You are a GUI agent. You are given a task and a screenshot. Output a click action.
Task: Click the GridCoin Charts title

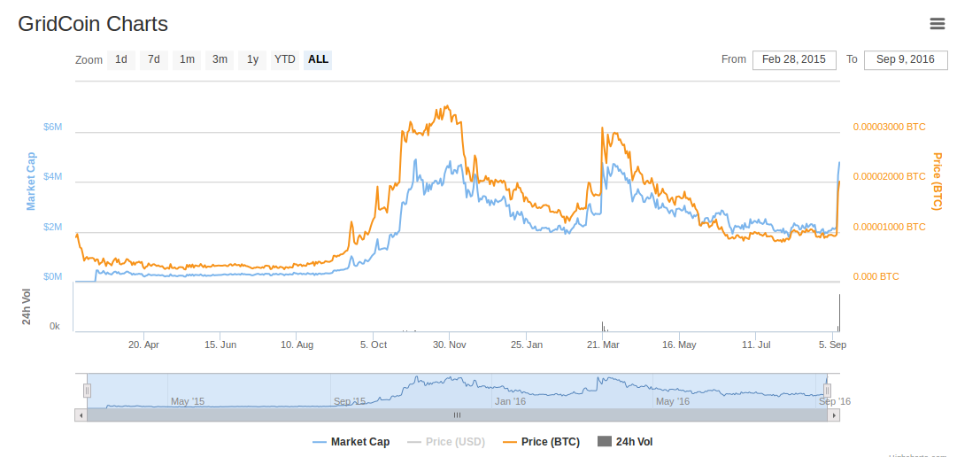click(x=92, y=24)
